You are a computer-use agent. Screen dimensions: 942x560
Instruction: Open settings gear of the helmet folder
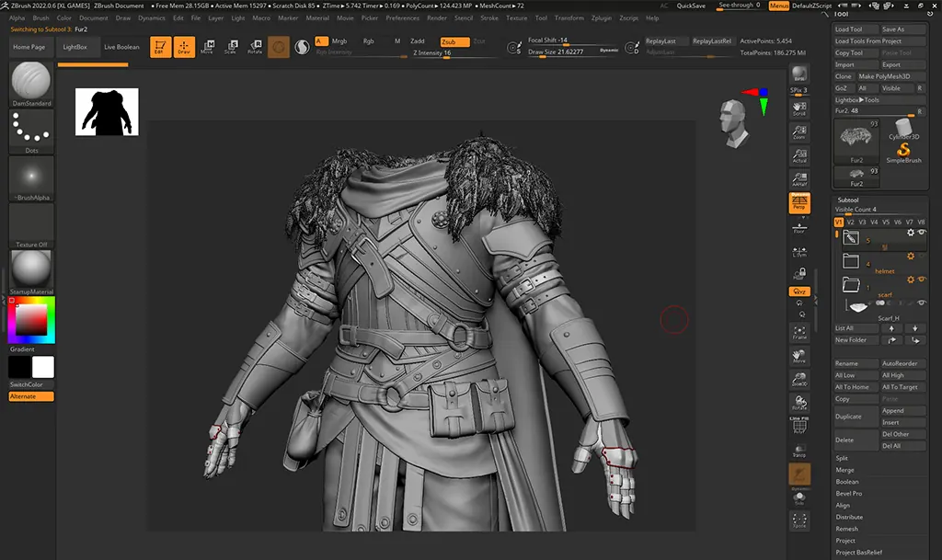click(x=911, y=256)
